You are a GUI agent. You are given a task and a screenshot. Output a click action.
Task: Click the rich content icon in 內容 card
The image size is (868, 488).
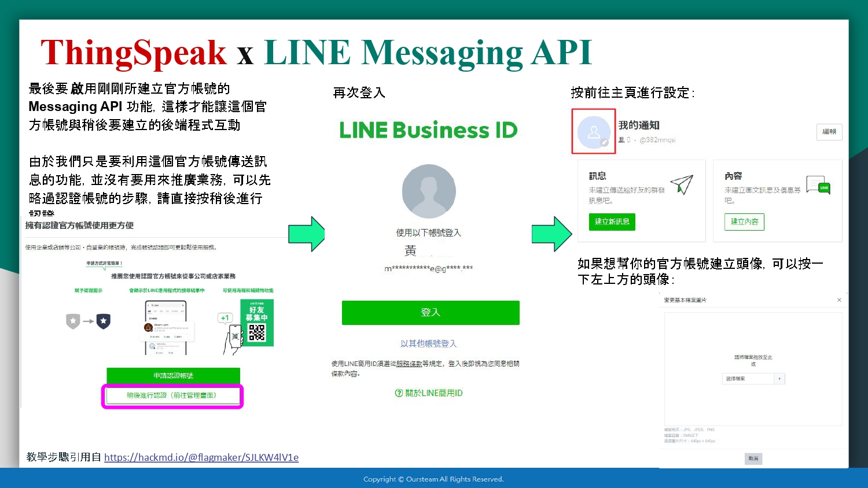tap(818, 185)
